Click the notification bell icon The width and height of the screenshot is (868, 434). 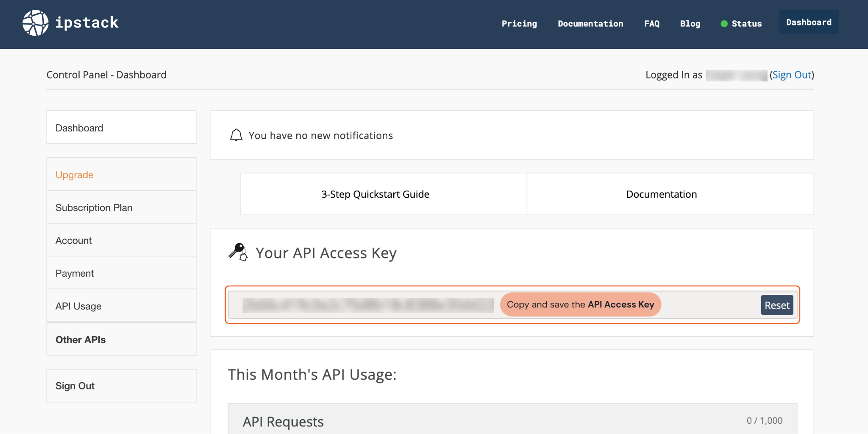pos(236,135)
